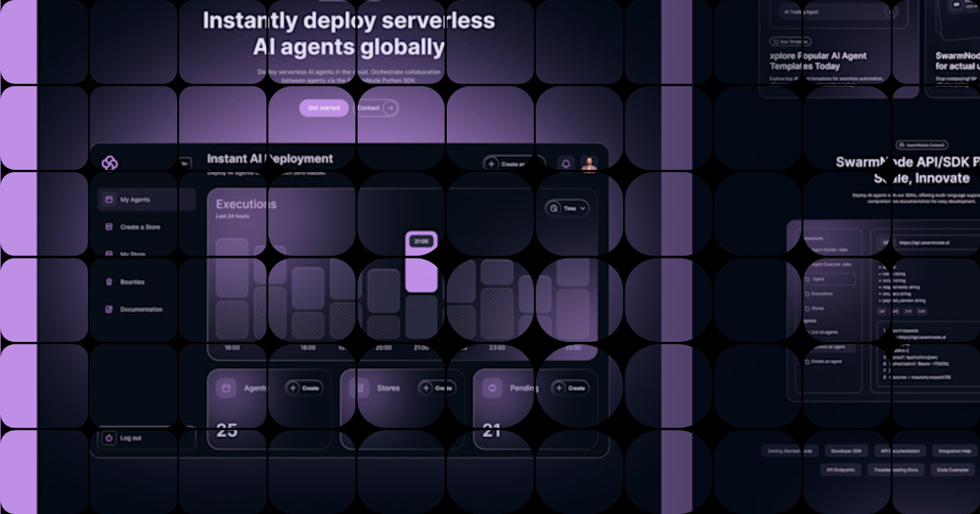Click the Create button on Stores card
Image resolution: width=980 pixels, height=514 pixels.
click(437, 388)
